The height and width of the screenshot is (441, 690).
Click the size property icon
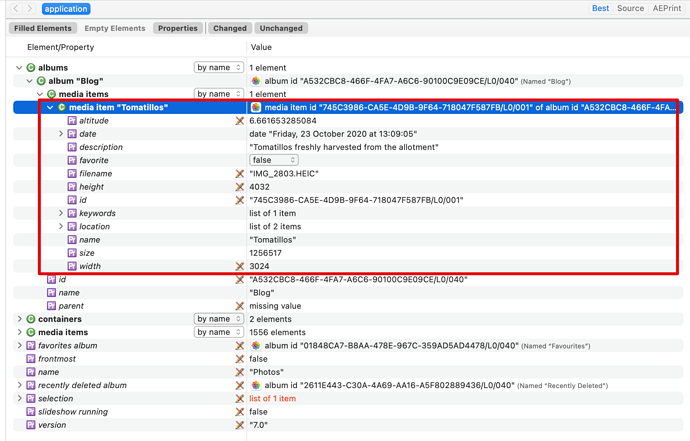(72, 253)
